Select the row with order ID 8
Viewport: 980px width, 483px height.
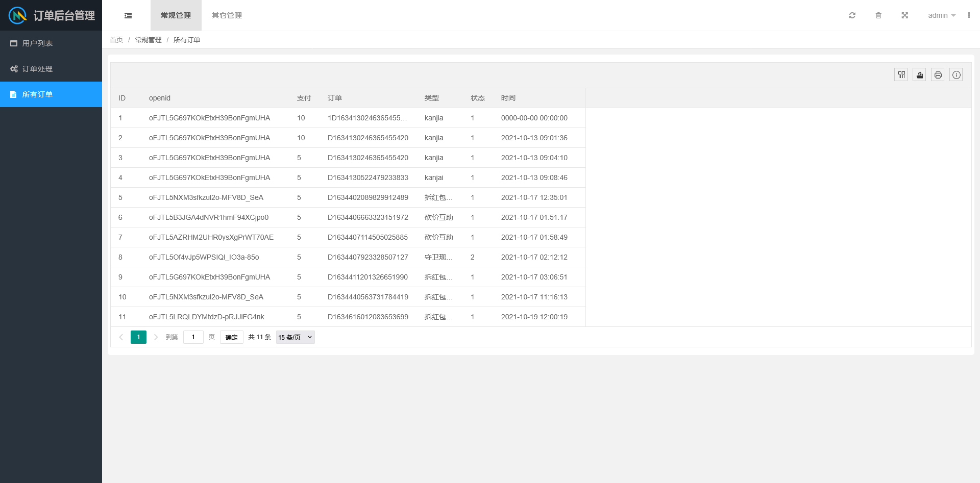click(x=347, y=257)
